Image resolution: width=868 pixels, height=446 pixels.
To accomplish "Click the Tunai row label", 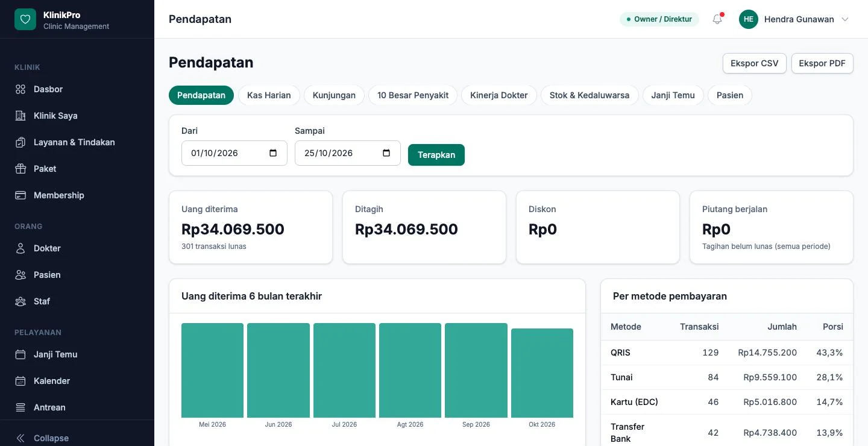I will point(621,377).
